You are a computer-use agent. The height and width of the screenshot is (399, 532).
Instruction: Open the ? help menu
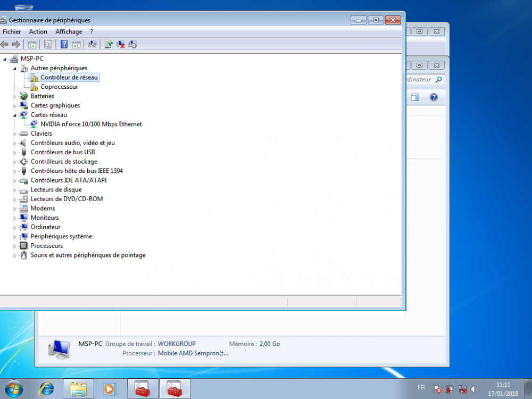click(x=92, y=31)
